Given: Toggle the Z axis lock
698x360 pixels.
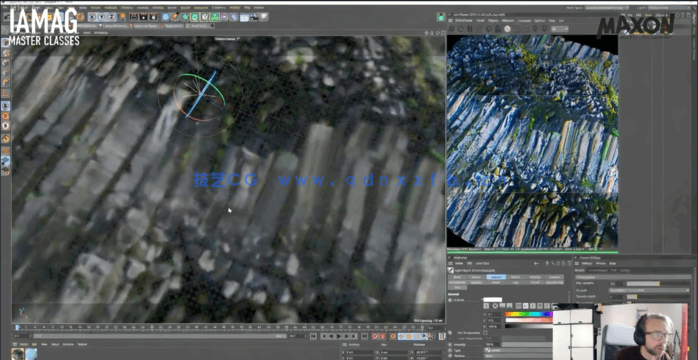Looking at the screenshot, I should pos(111,17).
